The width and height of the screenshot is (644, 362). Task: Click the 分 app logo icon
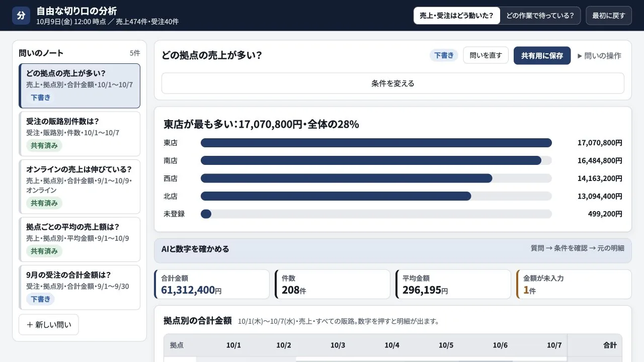coord(21,16)
